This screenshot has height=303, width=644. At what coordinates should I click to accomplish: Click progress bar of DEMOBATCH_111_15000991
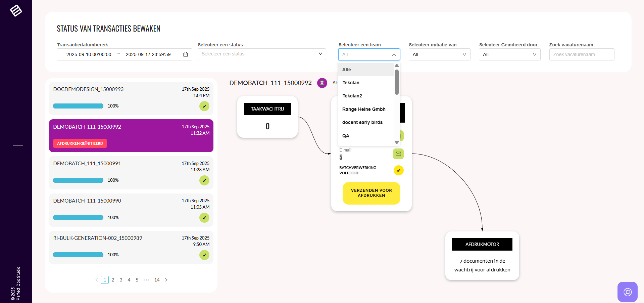point(78,180)
